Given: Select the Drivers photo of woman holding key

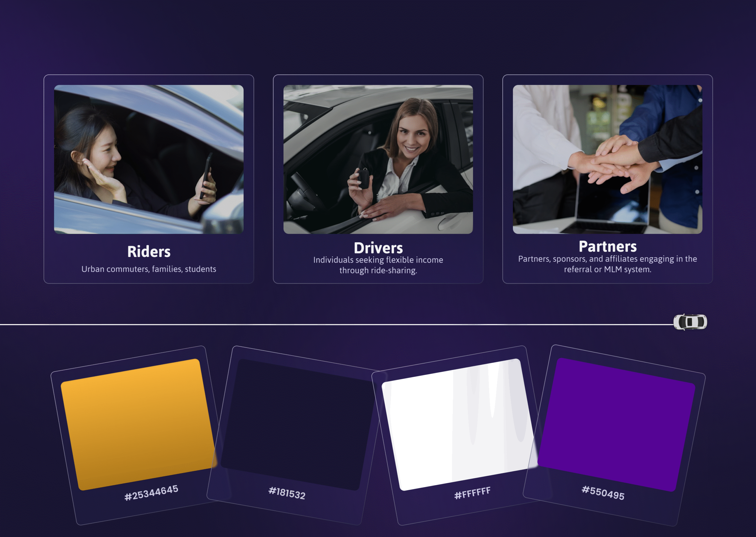Looking at the screenshot, I should point(378,159).
